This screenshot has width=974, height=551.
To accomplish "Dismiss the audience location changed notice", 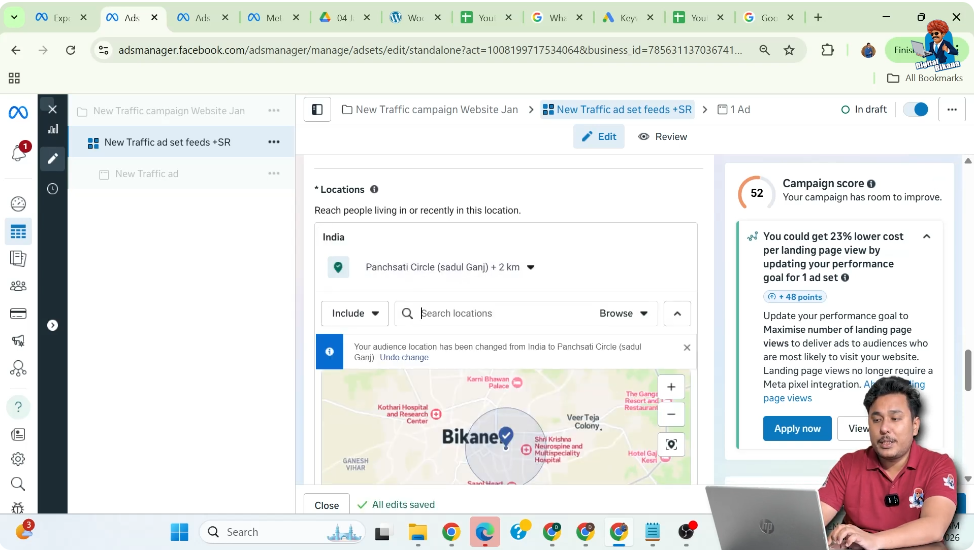I will [686, 348].
